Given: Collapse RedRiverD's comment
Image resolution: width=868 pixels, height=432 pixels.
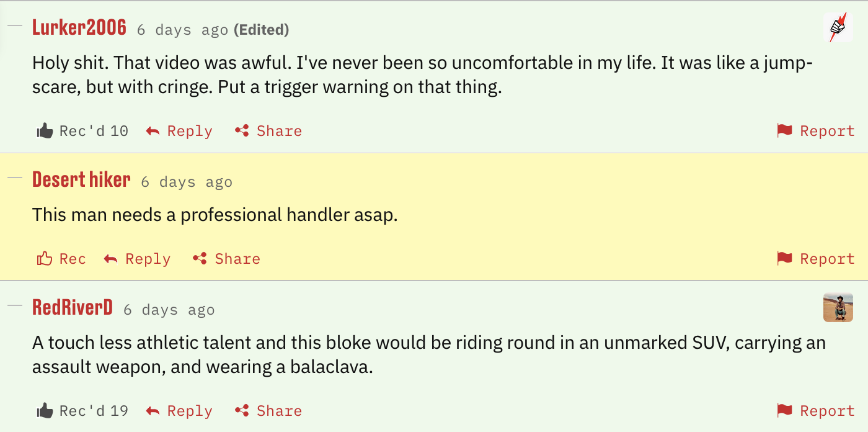Looking at the screenshot, I should 15,305.
